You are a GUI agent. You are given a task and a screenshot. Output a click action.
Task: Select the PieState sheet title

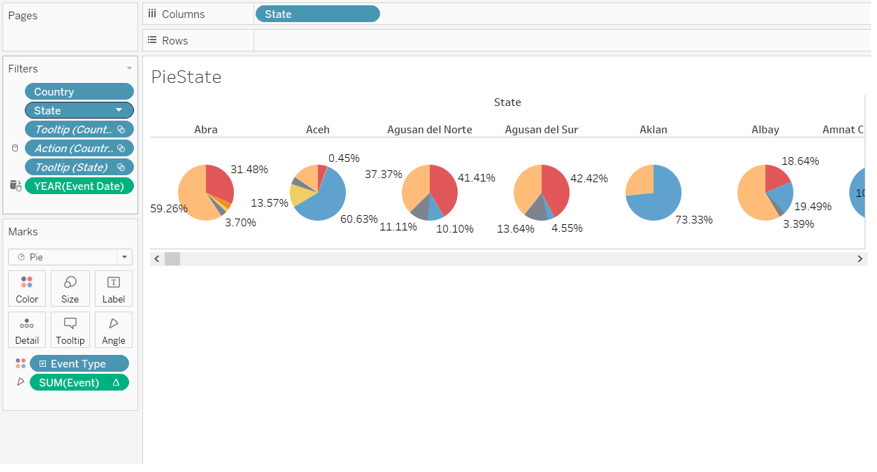tap(186, 77)
